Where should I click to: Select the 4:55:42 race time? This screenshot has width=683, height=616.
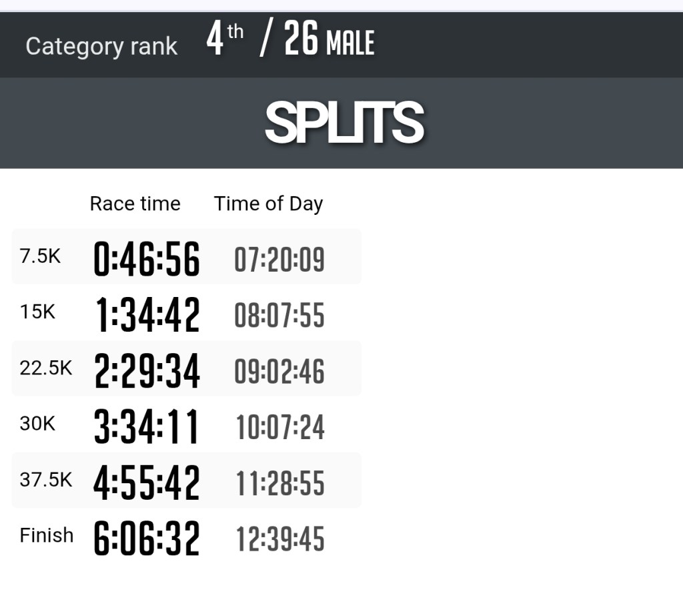tap(147, 483)
